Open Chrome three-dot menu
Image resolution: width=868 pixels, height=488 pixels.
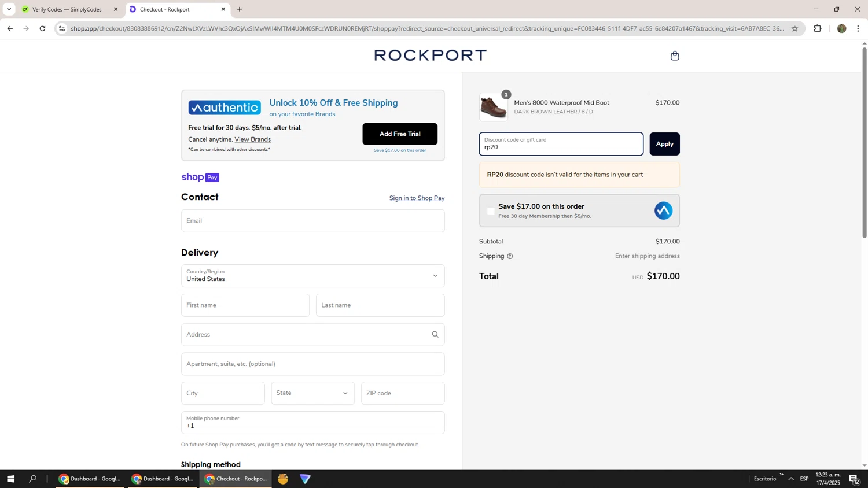(x=858, y=28)
